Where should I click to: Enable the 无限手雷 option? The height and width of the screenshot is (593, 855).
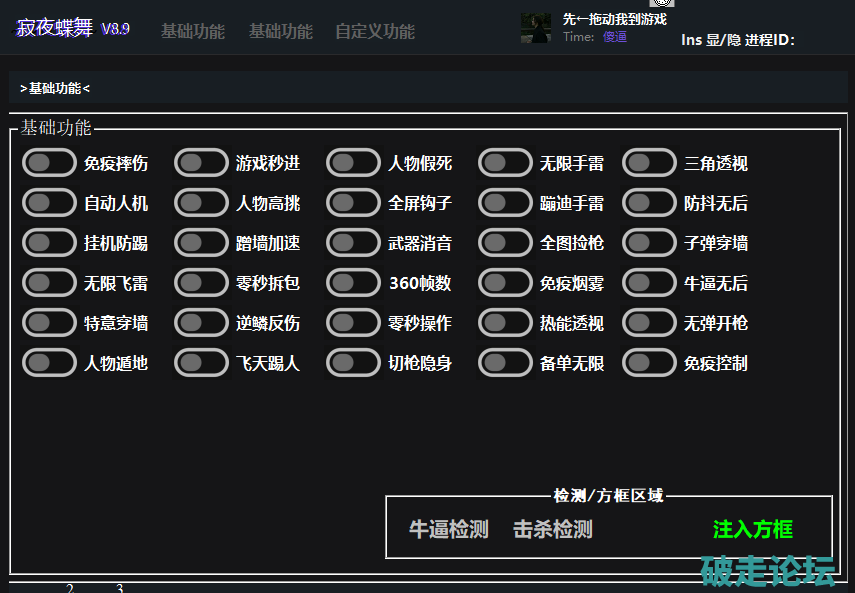[505, 163]
